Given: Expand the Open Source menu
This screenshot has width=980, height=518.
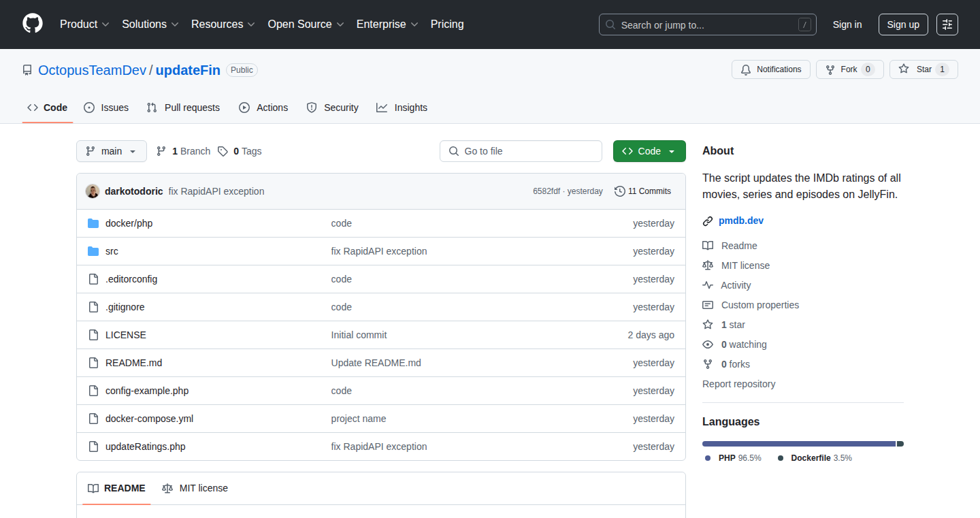Looking at the screenshot, I should coord(306,24).
